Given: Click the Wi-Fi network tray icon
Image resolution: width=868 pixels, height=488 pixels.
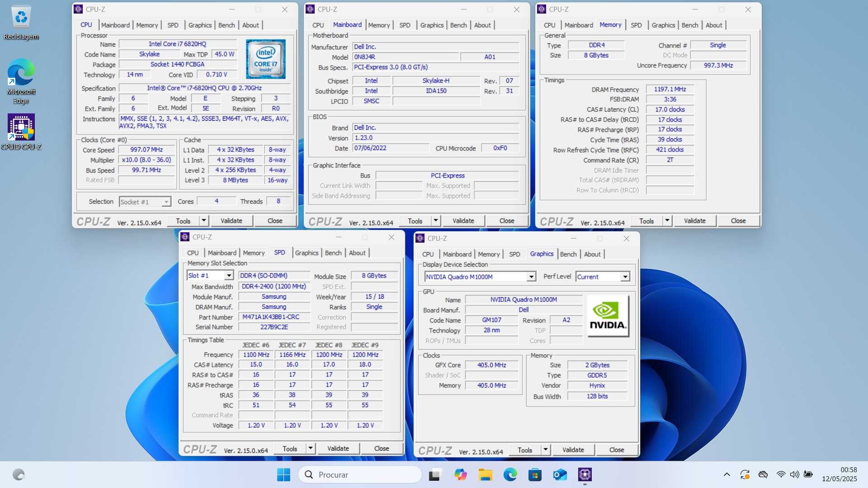Looking at the screenshot, I should pos(781,474).
